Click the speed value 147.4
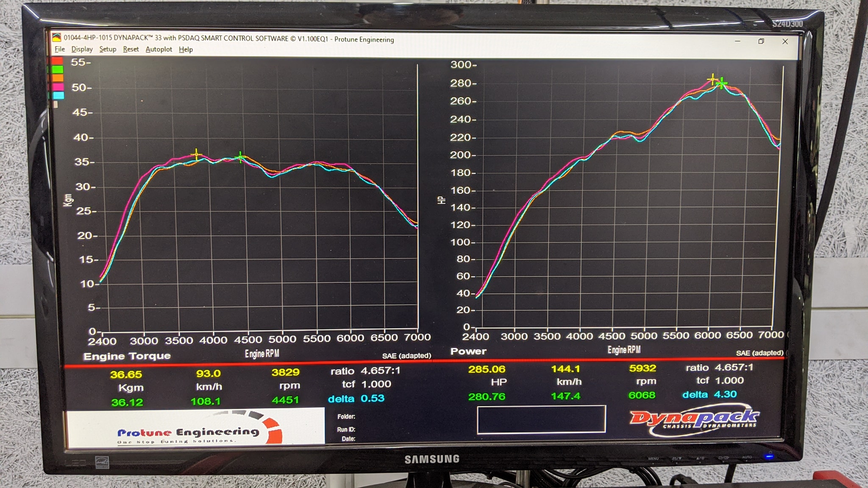This screenshot has width=868, height=488. (x=565, y=396)
